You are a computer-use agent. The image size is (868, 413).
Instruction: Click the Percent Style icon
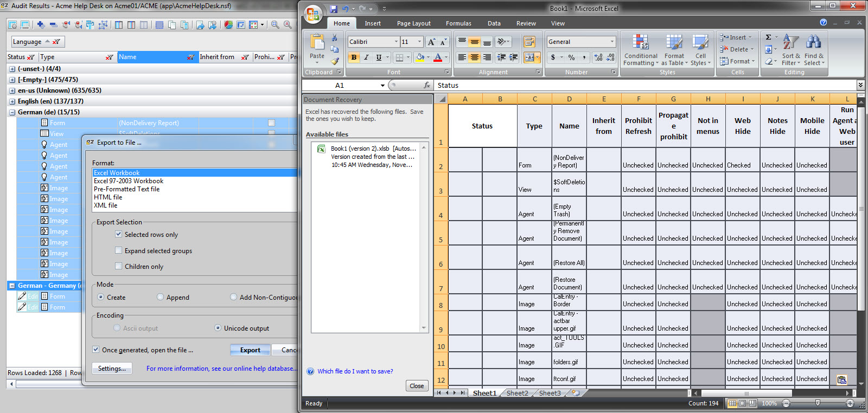pos(571,57)
